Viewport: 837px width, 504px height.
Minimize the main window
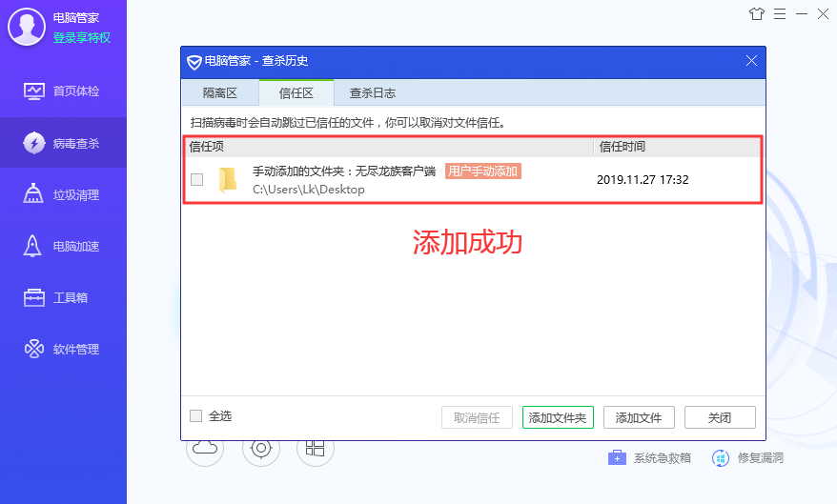pos(802,14)
